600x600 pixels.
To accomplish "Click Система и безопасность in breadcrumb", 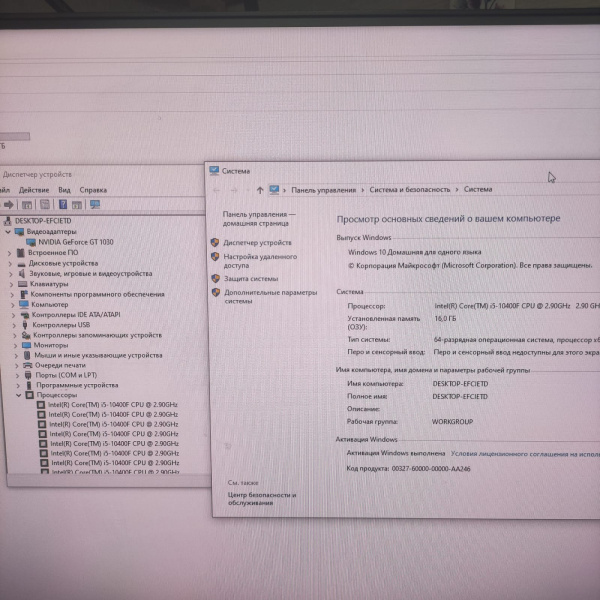I will tap(409, 189).
